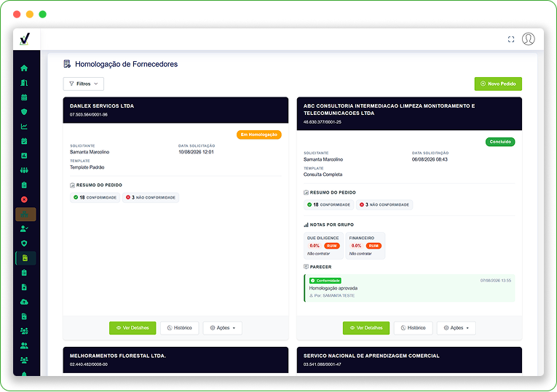
Task: Click the Em Homologação status badge
Action: pyautogui.click(x=259, y=135)
